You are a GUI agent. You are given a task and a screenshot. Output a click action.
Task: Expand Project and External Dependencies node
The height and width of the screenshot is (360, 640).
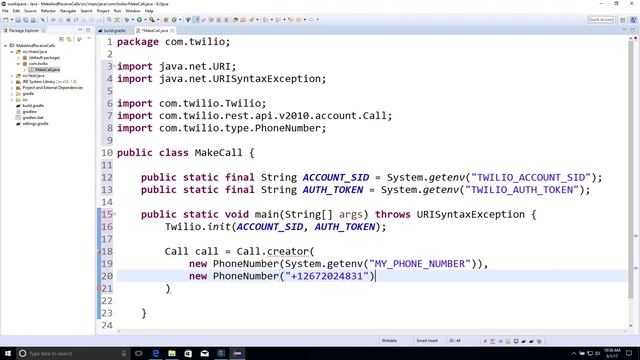12,87
